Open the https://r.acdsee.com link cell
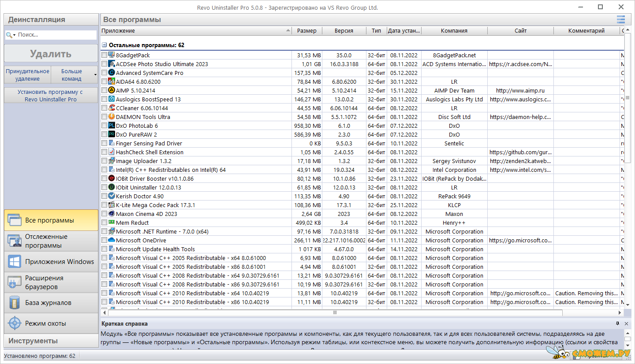The image size is (635, 364). 520,64
